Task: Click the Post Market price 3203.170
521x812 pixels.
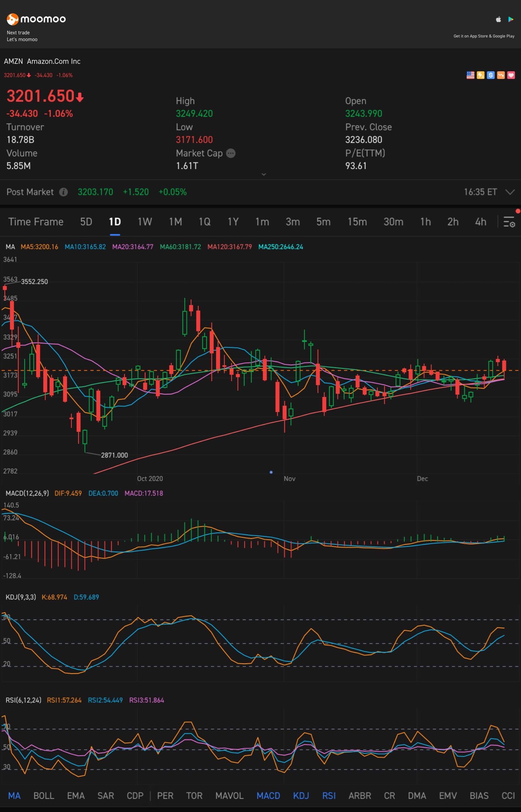Action: coord(95,192)
